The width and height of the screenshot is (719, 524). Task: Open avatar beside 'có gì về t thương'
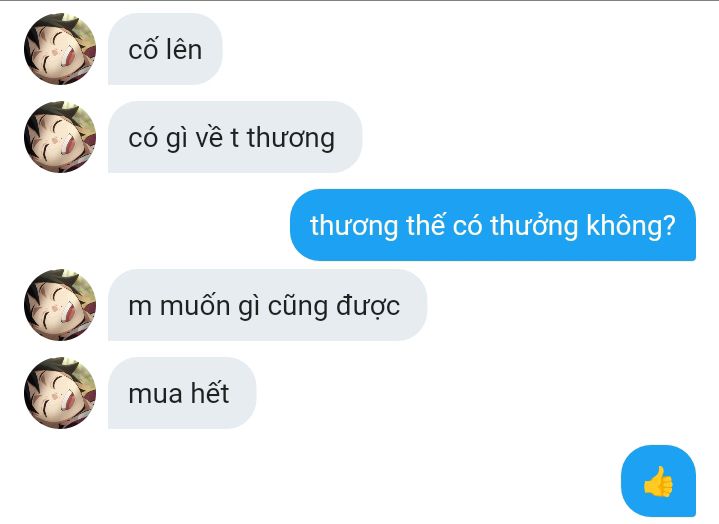[x=60, y=137]
